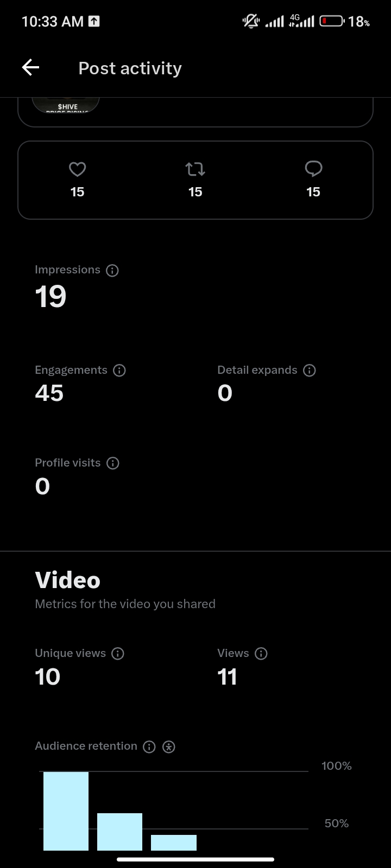Image resolution: width=391 pixels, height=868 pixels.
Task: Open the Views info icon
Action: 261,654
